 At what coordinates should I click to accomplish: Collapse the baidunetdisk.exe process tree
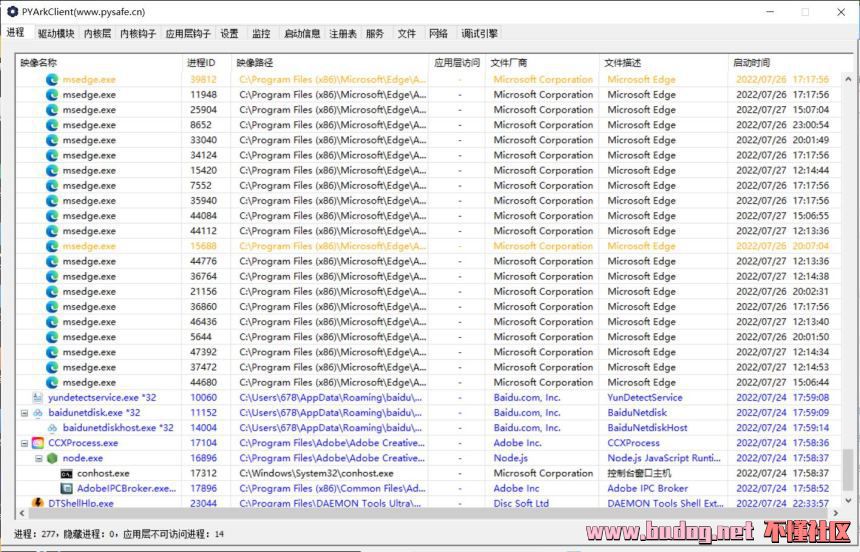24,413
